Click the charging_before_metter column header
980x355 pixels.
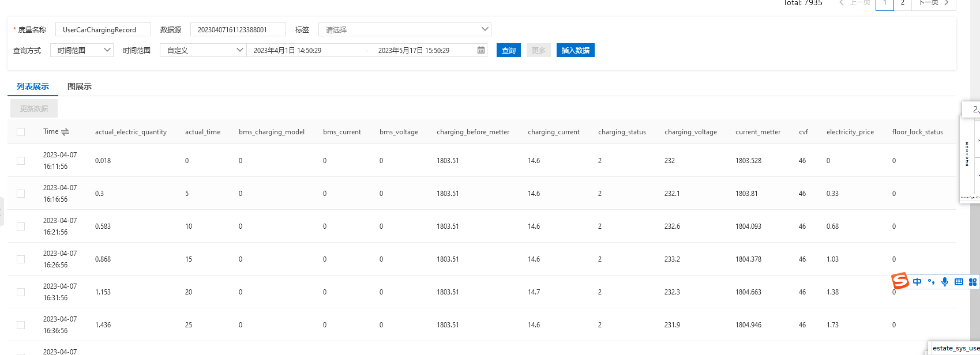click(x=473, y=132)
